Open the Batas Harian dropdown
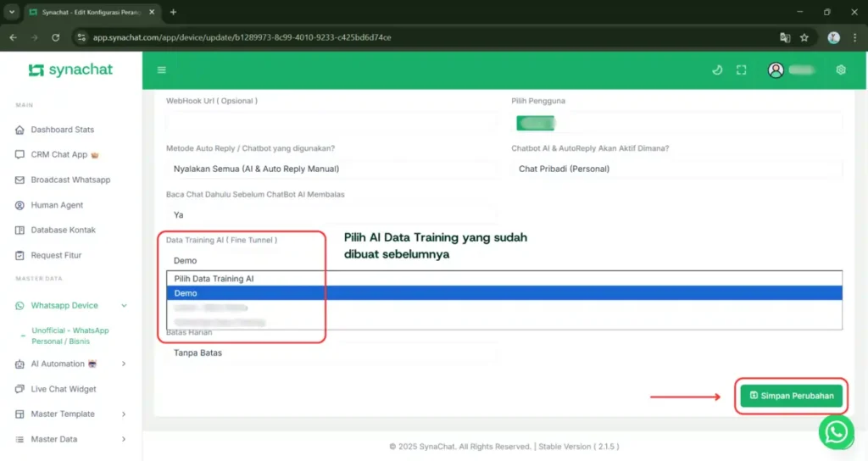This screenshot has height=461, width=868. [331, 353]
